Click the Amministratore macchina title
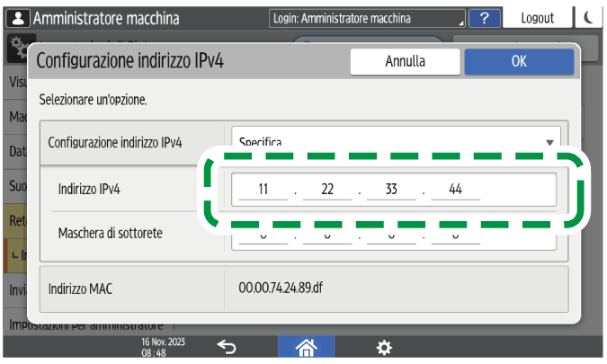The image size is (607, 364). click(106, 18)
